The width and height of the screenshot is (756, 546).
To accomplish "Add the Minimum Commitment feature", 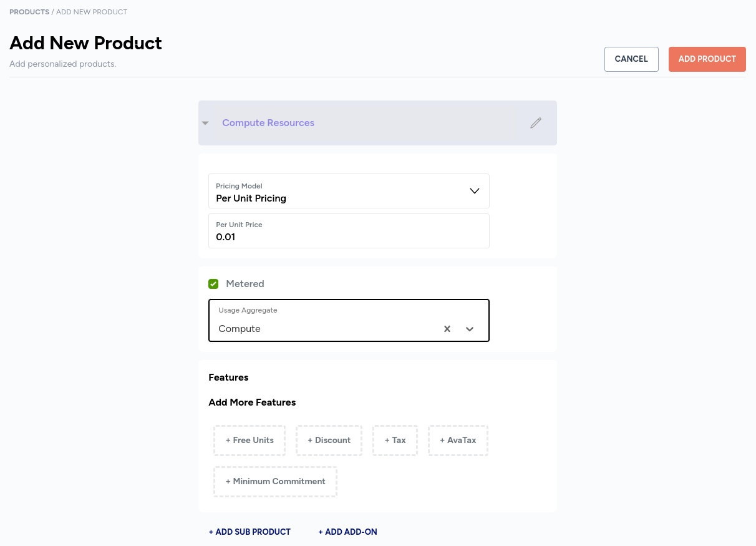I will click(x=275, y=482).
